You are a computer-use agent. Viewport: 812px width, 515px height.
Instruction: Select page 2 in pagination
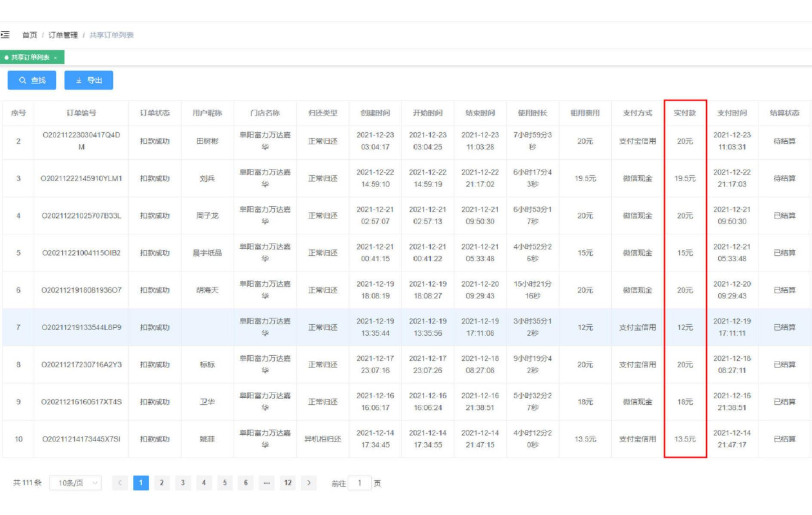coord(162,483)
